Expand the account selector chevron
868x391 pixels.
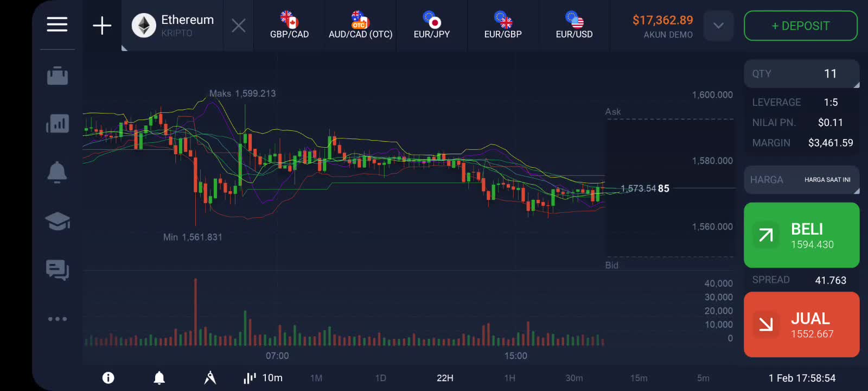pos(718,26)
